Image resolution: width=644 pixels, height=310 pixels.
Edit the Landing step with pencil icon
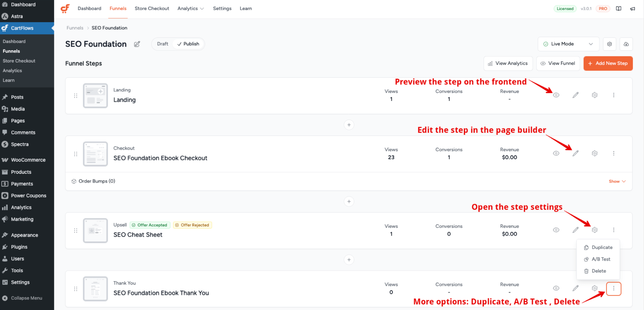[x=576, y=95]
